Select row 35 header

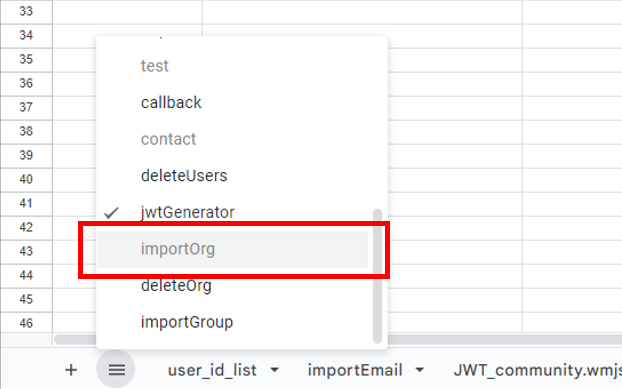[26, 59]
